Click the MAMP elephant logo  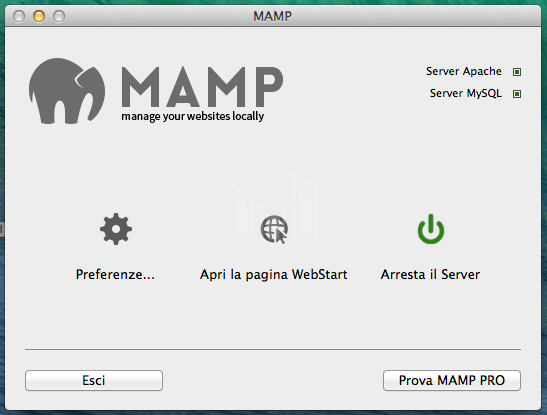(67, 91)
